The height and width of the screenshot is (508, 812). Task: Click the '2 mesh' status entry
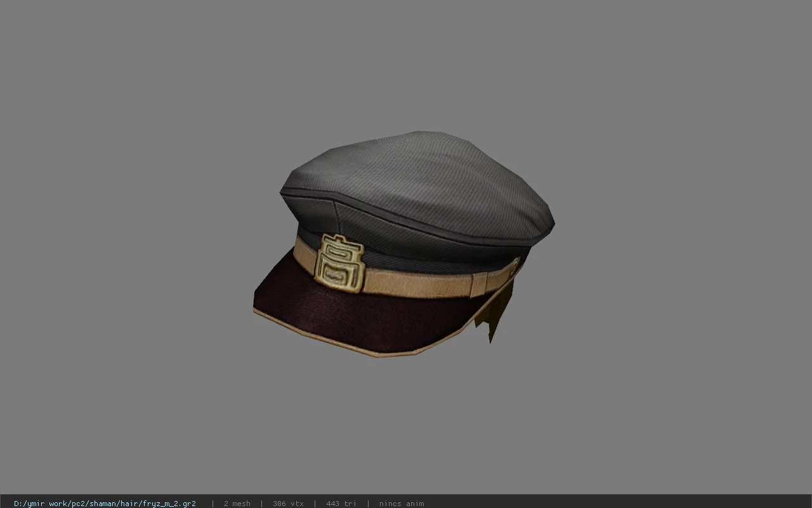pyautogui.click(x=237, y=504)
